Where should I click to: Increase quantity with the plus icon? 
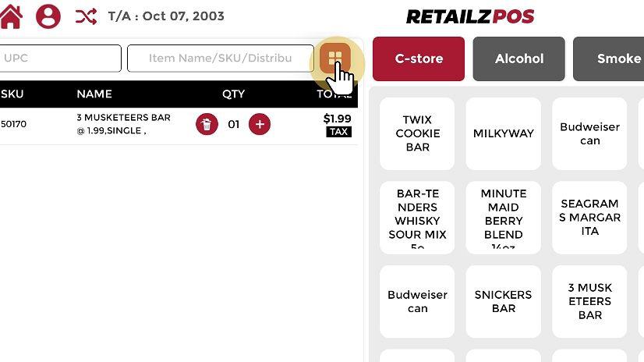pyautogui.click(x=260, y=124)
